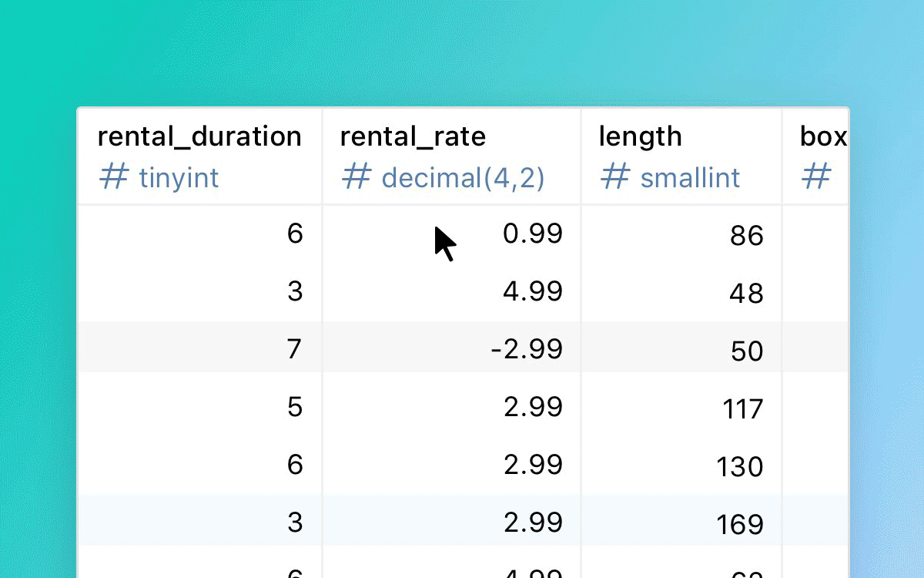Select the rental_duration column header

coord(199,157)
